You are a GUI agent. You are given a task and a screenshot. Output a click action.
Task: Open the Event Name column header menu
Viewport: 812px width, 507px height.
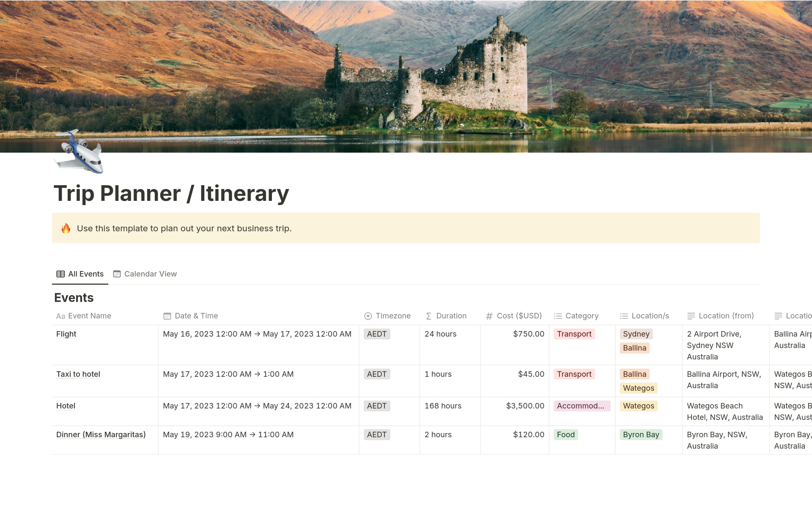point(89,316)
